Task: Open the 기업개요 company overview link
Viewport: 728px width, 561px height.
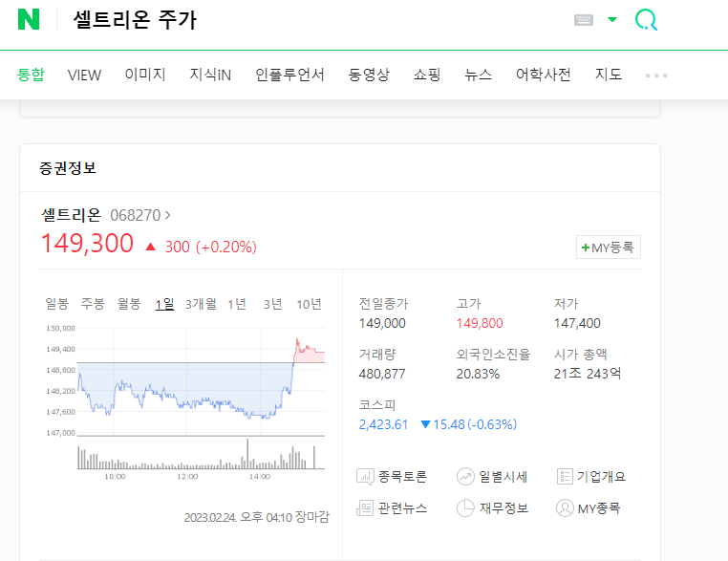Action: pyautogui.click(x=601, y=477)
